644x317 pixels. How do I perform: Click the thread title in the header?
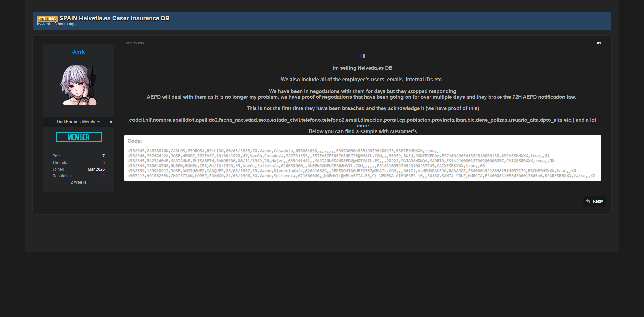[114, 18]
